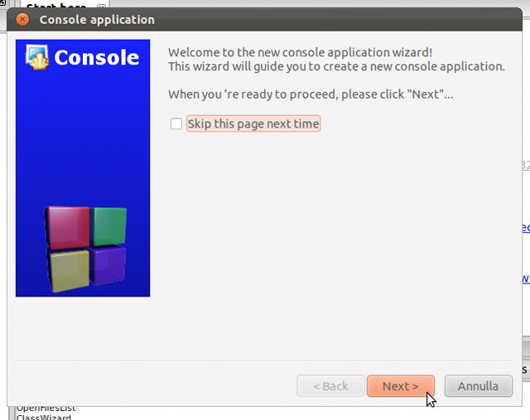Select the OpenFilesList entry behind the dialog
Image resolution: width=530 pixels, height=420 pixels.
[46, 408]
